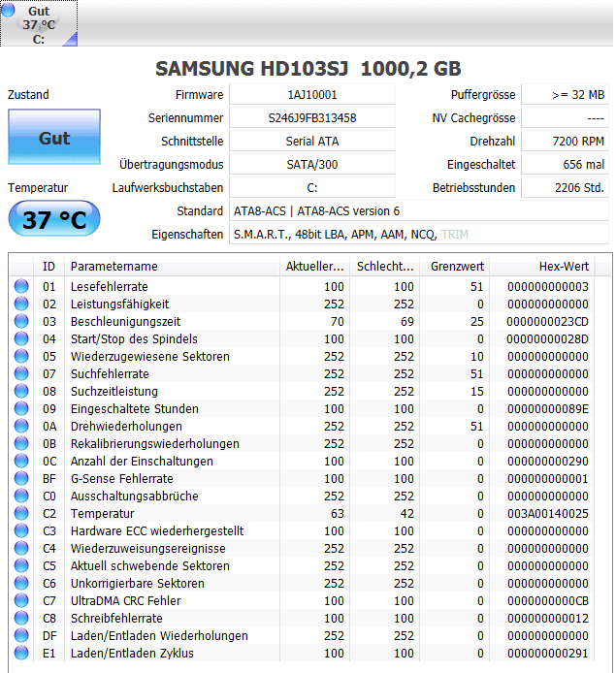Click status icon for Suchfehlerrate row
This screenshot has height=673, width=616.
point(21,373)
